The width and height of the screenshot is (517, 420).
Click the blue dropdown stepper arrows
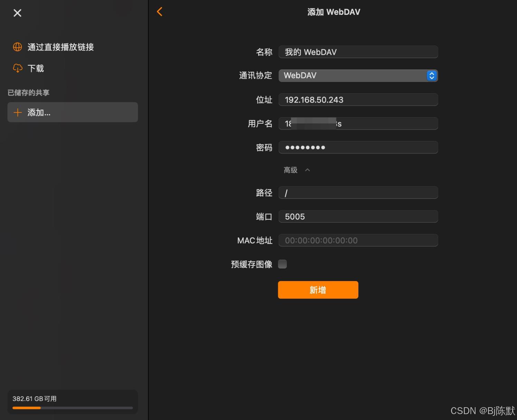click(432, 76)
